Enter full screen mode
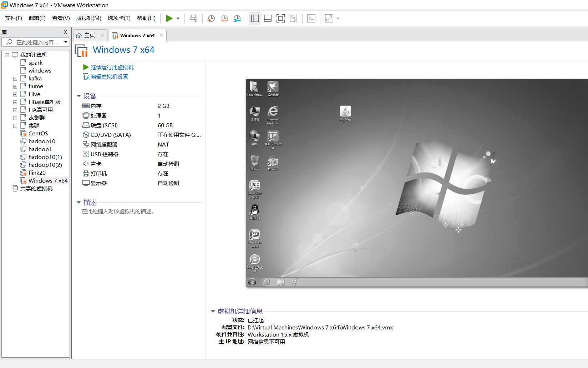588x368 pixels. (280, 18)
